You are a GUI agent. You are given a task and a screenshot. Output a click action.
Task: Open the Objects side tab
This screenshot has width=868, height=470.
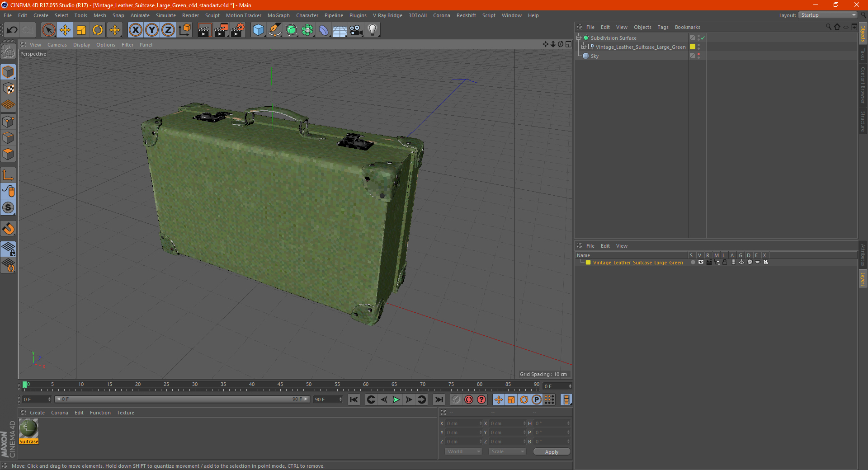pyautogui.click(x=863, y=33)
